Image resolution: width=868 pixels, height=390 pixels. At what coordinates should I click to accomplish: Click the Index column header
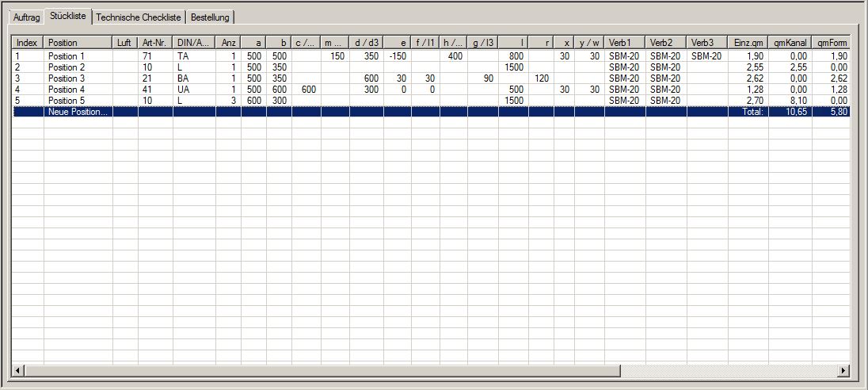tap(28, 42)
